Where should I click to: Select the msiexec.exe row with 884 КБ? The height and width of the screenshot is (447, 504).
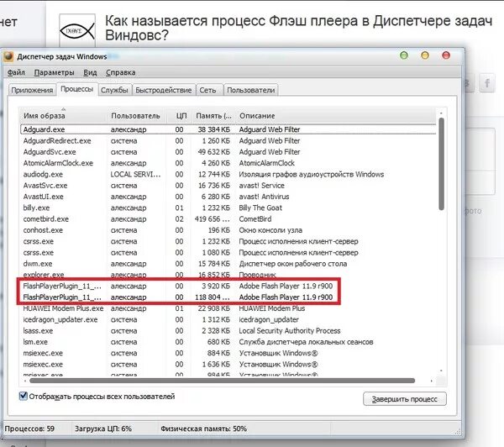228,353
